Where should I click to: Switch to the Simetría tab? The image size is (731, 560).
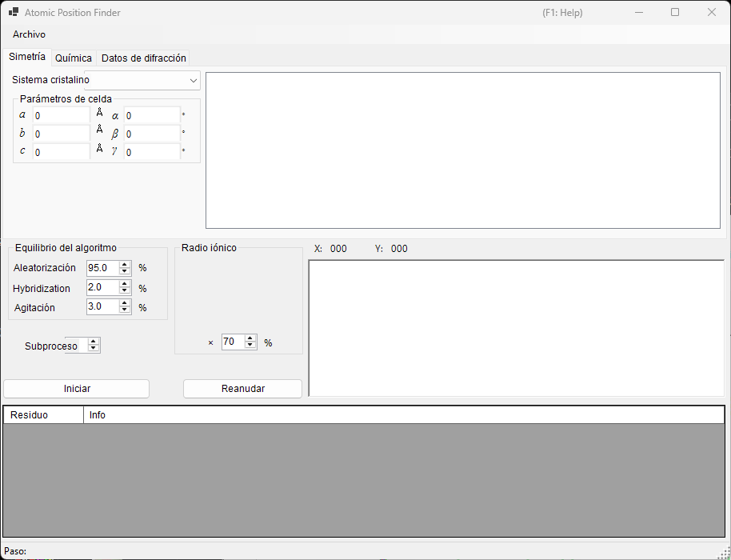27,57
